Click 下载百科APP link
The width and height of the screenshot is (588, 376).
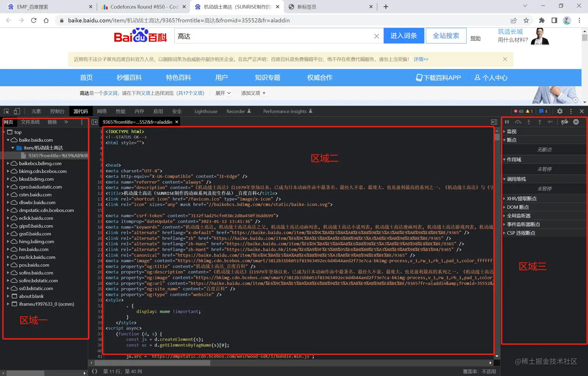tap(438, 78)
